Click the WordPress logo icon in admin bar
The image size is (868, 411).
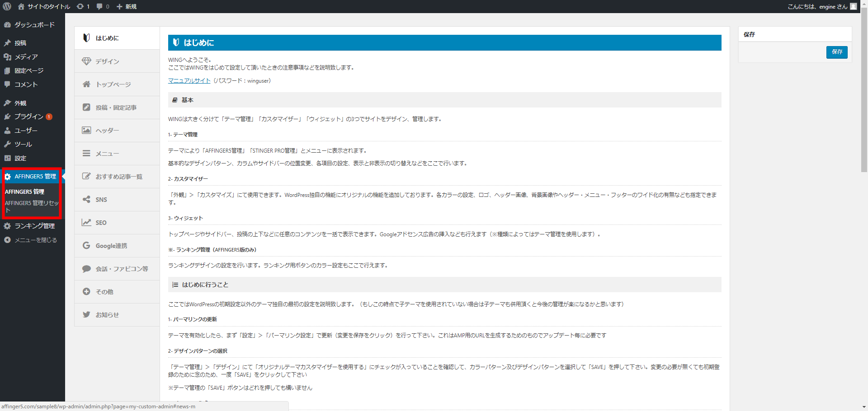click(7, 6)
